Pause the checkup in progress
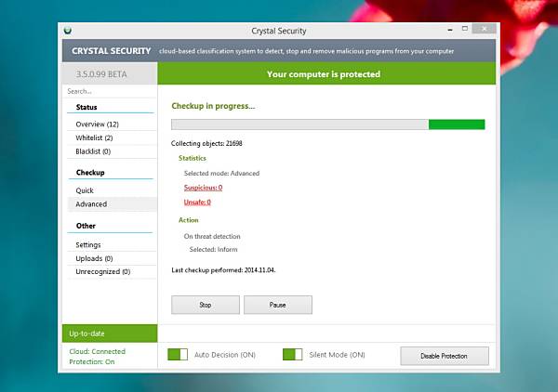The width and height of the screenshot is (558, 392). pyautogui.click(x=278, y=305)
